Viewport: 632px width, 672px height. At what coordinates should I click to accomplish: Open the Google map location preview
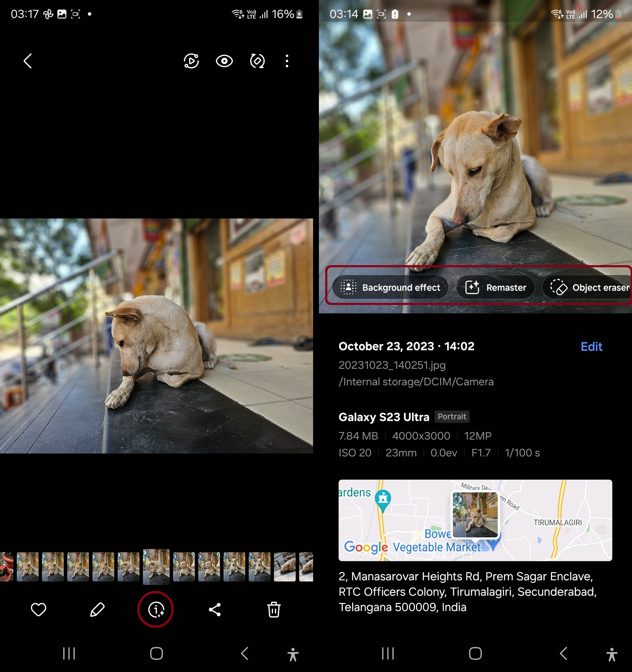point(475,520)
